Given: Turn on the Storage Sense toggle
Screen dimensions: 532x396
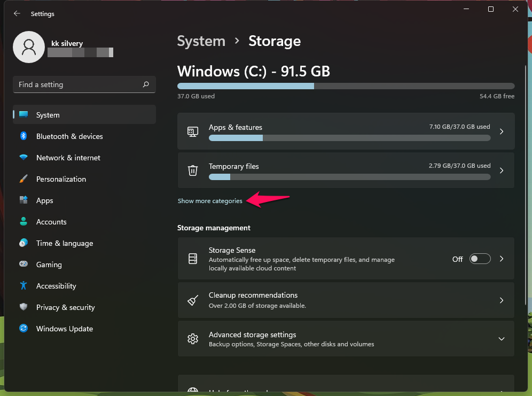Looking at the screenshot, I should pos(480,259).
